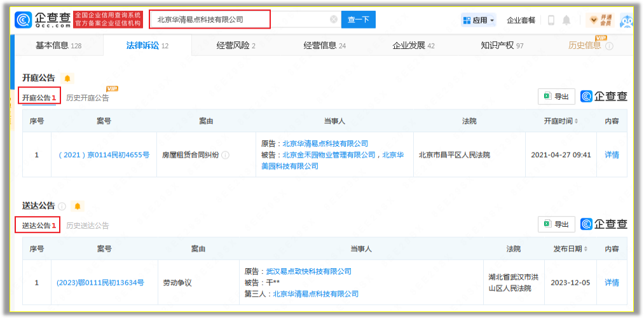Open the mobile phone icon in header

pos(551,20)
